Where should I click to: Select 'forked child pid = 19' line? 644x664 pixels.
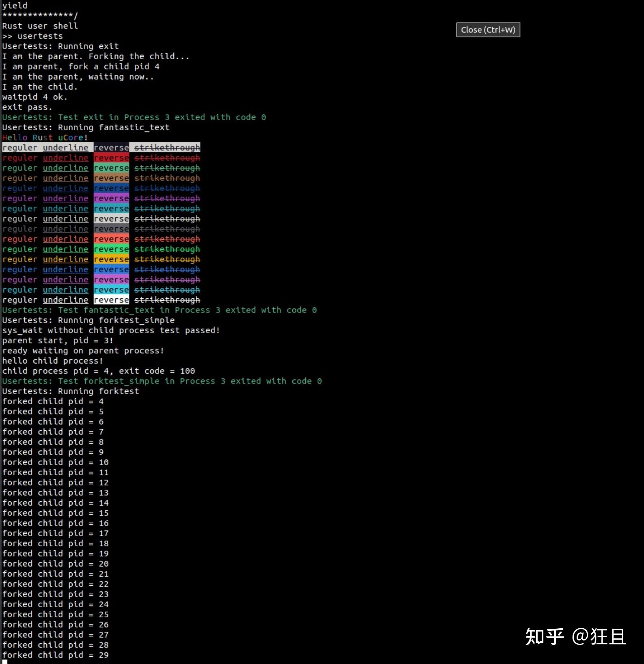click(x=56, y=554)
